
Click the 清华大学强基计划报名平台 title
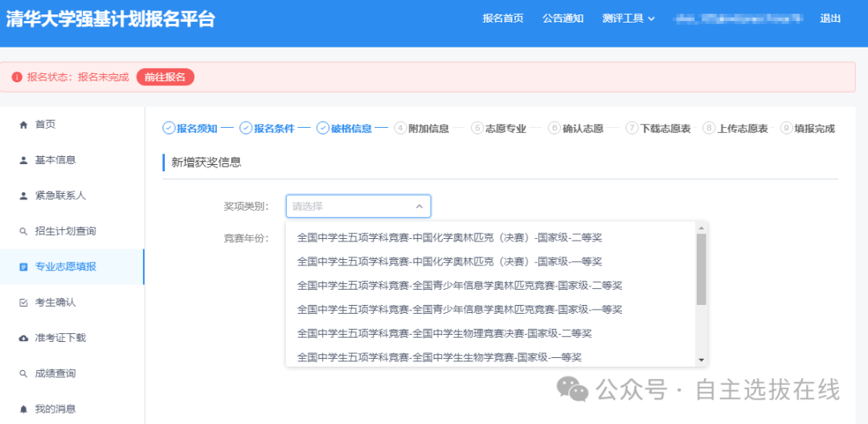pyautogui.click(x=111, y=19)
